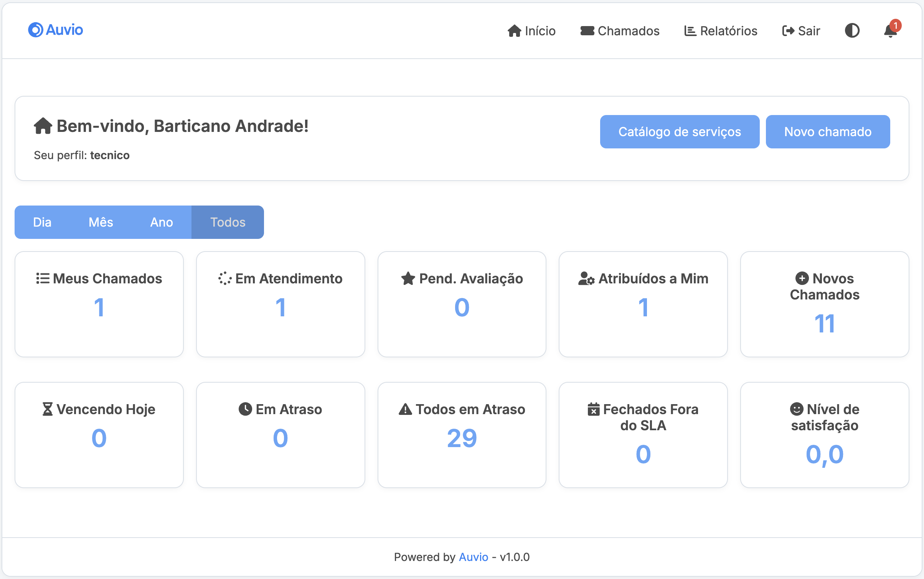Image resolution: width=924 pixels, height=579 pixels.
Task: Toggle dark mode with the contrast icon
Action: 852,31
